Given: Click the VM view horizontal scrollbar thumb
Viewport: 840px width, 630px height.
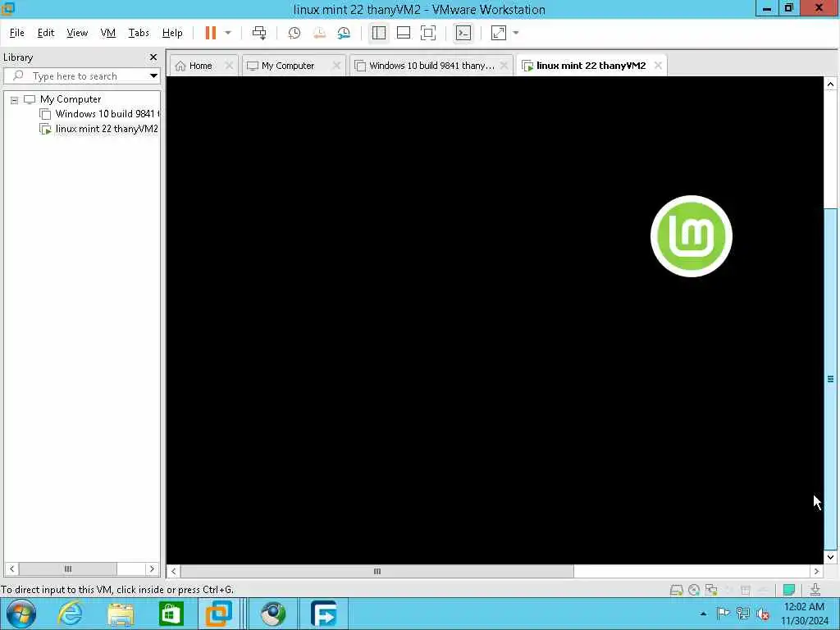Looking at the screenshot, I should click(377, 571).
